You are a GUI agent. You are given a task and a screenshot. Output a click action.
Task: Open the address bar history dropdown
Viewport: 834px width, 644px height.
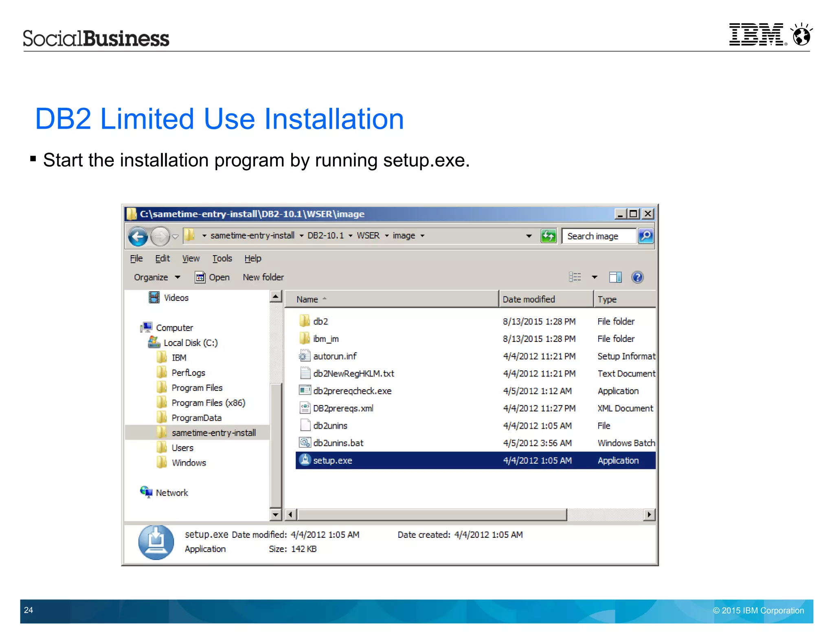point(529,236)
